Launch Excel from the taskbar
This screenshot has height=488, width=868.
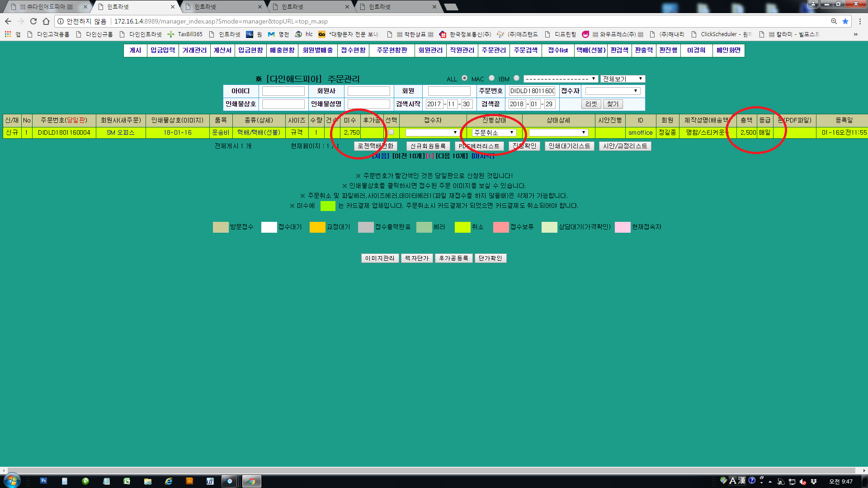point(127,481)
